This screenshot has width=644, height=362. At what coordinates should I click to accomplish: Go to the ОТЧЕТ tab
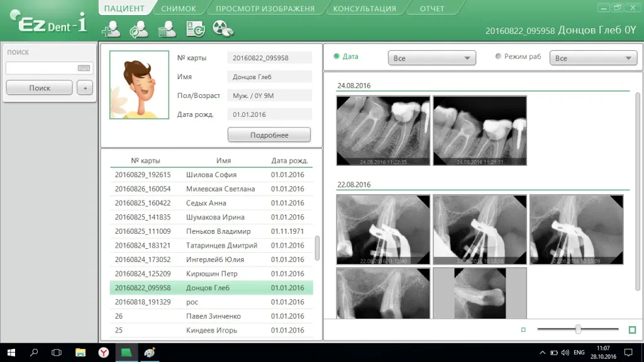coord(432,9)
